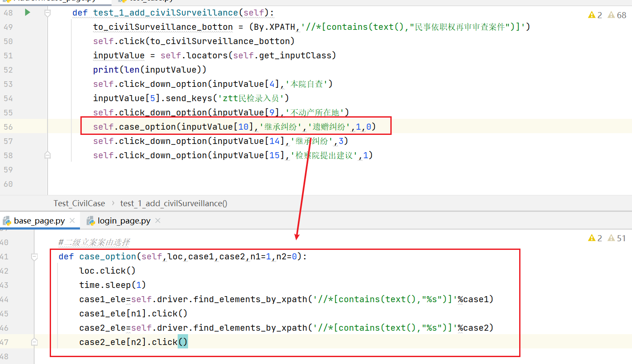Image resolution: width=632 pixels, height=364 pixels.
Task: Collapse the fold marker at line 48
Action: [48, 13]
